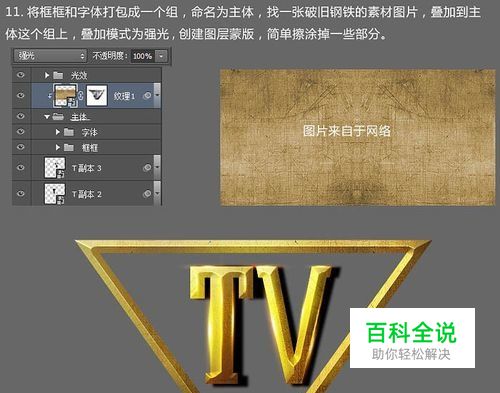Click the 字体 folder icon

pyautogui.click(x=69, y=132)
